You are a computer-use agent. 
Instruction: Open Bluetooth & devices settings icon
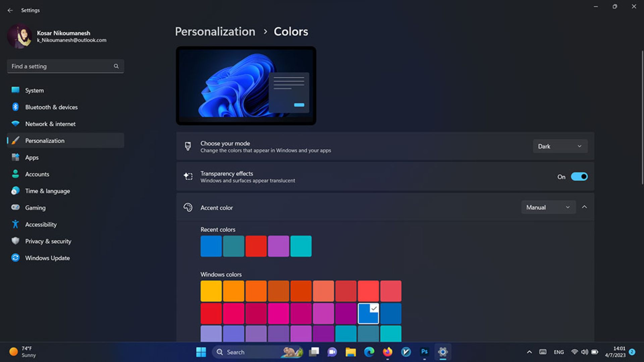click(15, 107)
